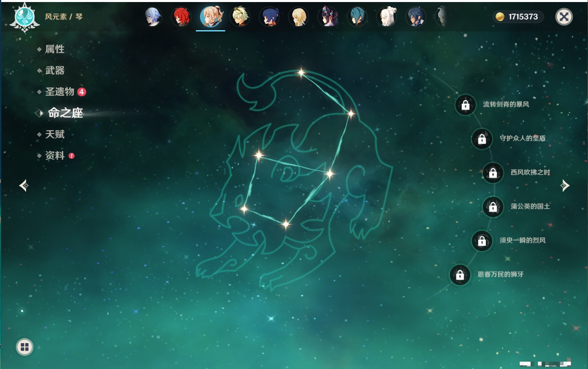This screenshot has width=588, height=369.
Task: Select the light-blue-haired character portrait
Action: pos(153,17)
